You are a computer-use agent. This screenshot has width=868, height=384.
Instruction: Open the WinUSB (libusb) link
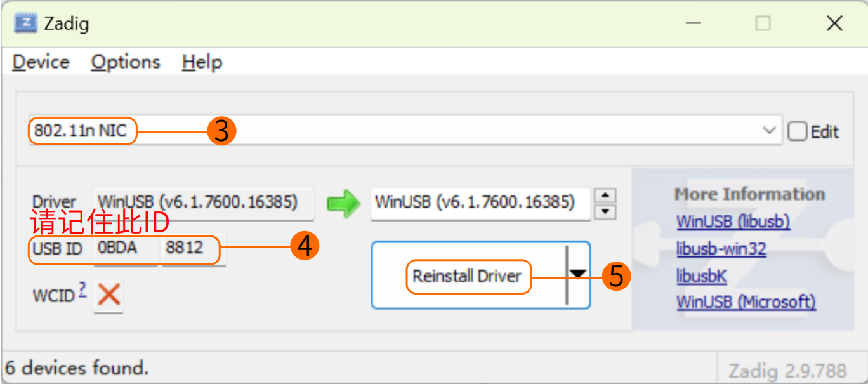[x=733, y=222]
